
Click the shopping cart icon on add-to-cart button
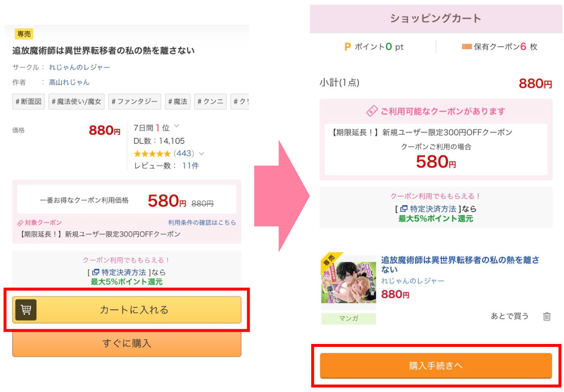click(x=26, y=310)
